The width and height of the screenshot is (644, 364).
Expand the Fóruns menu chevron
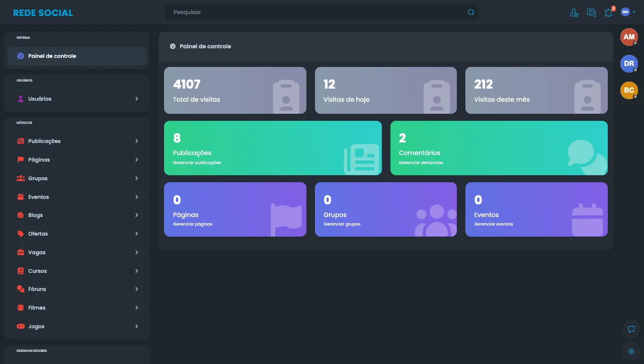click(x=136, y=289)
